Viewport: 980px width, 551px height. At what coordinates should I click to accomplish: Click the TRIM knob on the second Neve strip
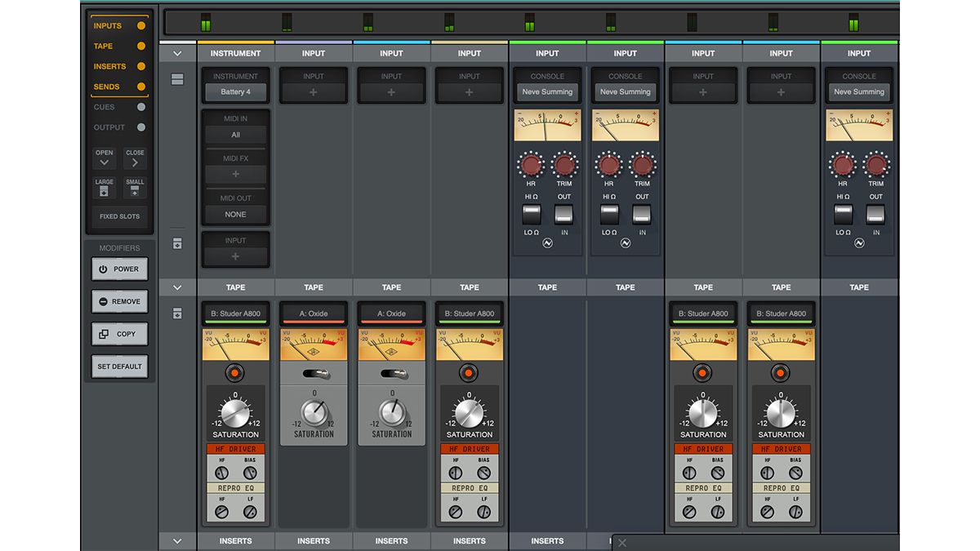[x=643, y=166]
